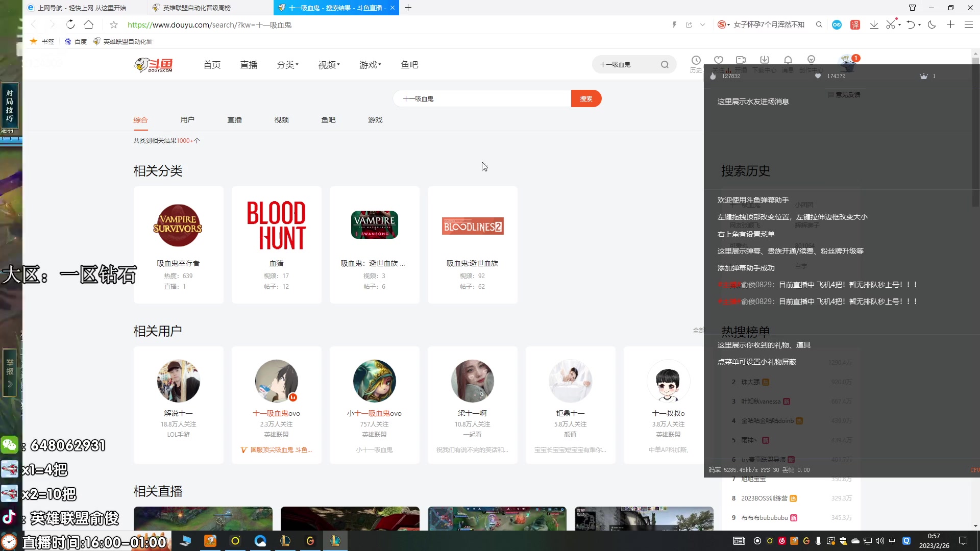
Task: Switch the Chinese input method indicator
Action: pos(892,541)
